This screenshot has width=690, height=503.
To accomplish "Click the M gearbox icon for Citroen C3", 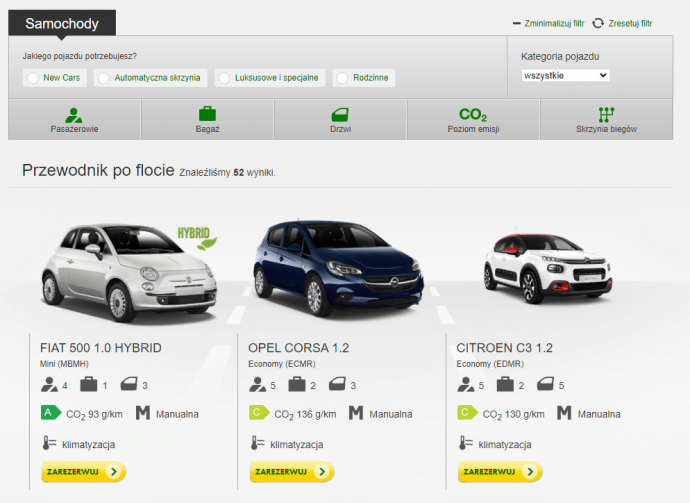I will point(564,413).
